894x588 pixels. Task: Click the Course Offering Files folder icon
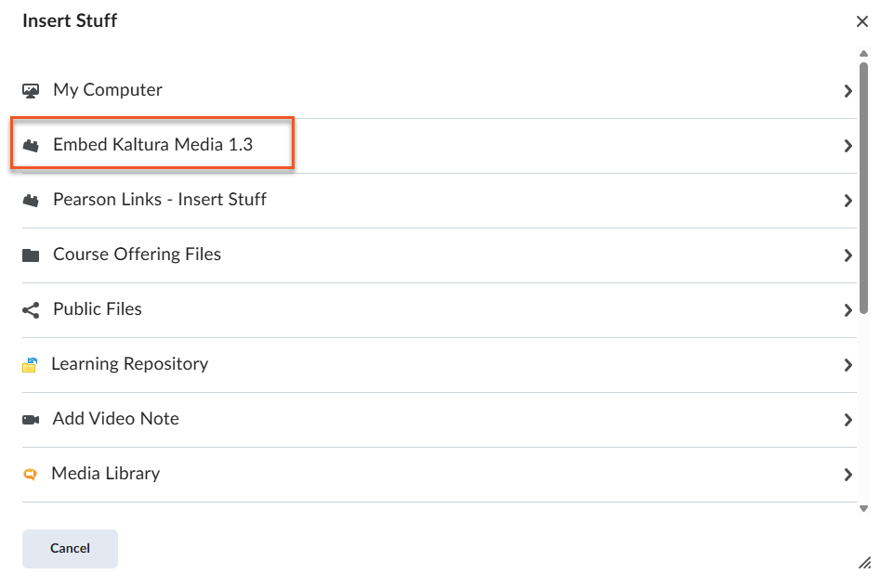coord(31,255)
